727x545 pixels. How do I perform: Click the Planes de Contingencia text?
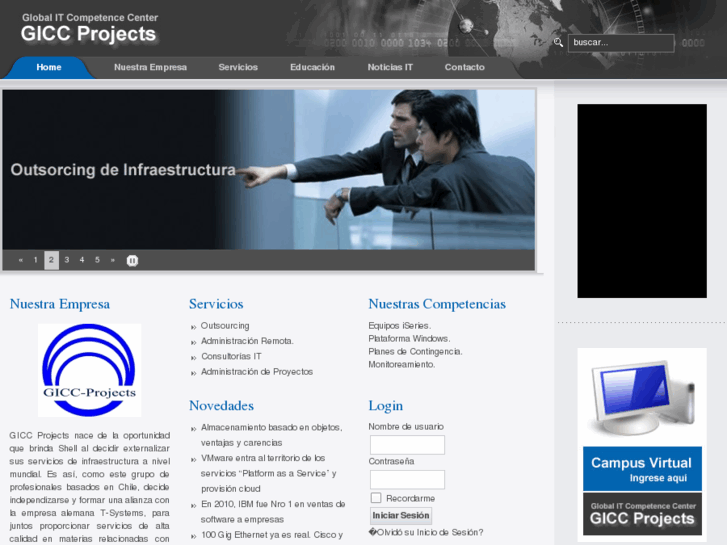coord(415,352)
